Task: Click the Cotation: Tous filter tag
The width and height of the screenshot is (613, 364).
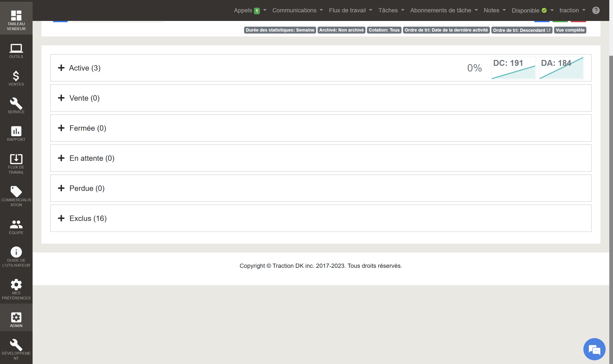Action: (x=384, y=30)
